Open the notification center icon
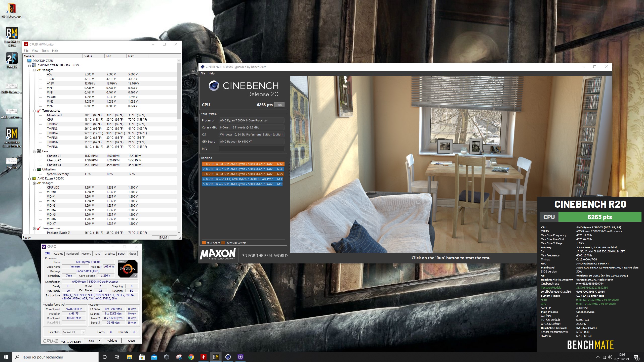 click(636, 357)
